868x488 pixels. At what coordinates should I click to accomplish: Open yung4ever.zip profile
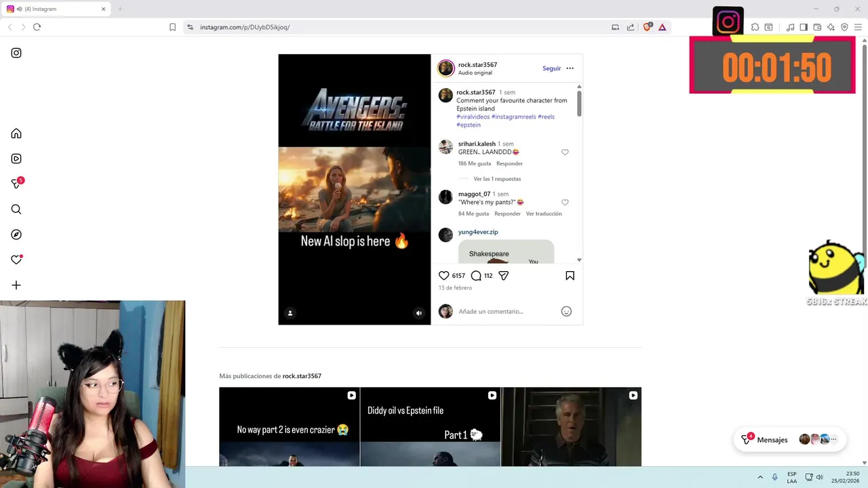click(478, 232)
